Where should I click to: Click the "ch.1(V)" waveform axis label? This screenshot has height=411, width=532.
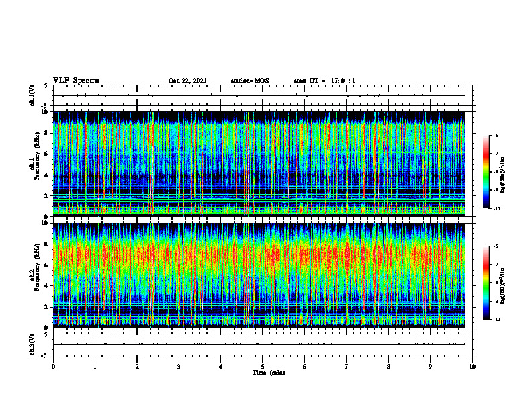tap(32, 95)
